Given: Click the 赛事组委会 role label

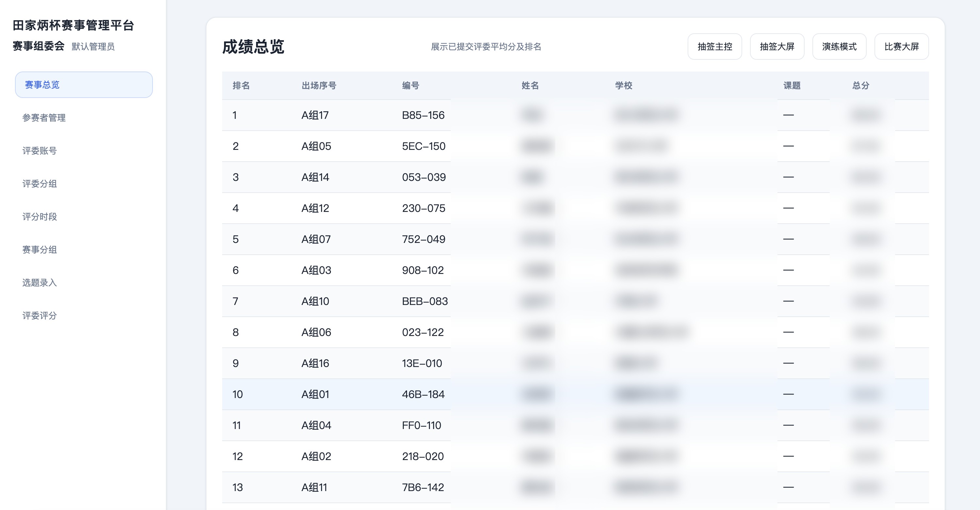Looking at the screenshot, I should [39, 46].
